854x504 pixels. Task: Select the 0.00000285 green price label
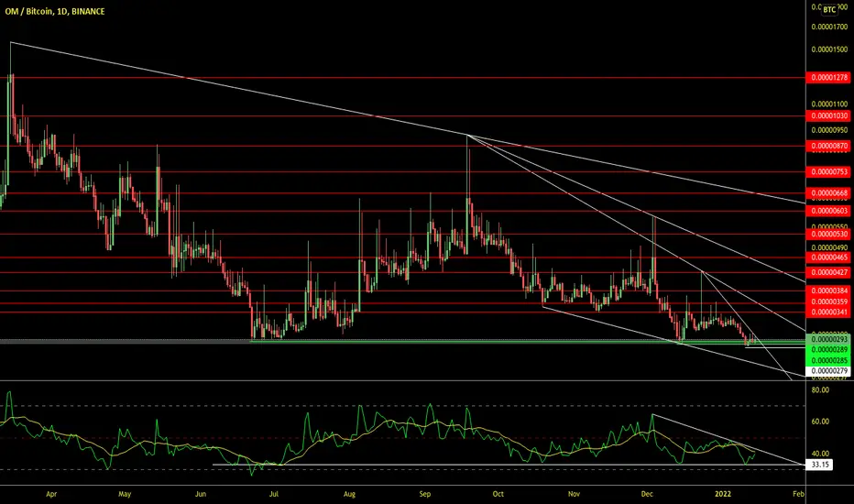click(827, 361)
